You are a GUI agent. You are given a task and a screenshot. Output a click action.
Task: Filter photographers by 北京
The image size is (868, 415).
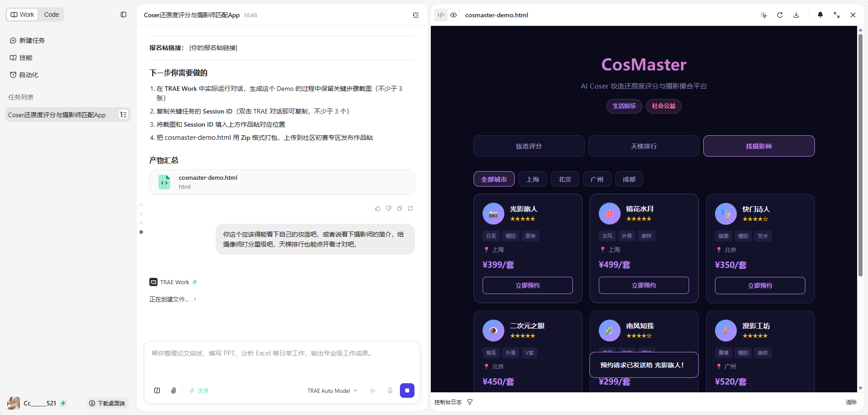pyautogui.click(x=565, y=179)
